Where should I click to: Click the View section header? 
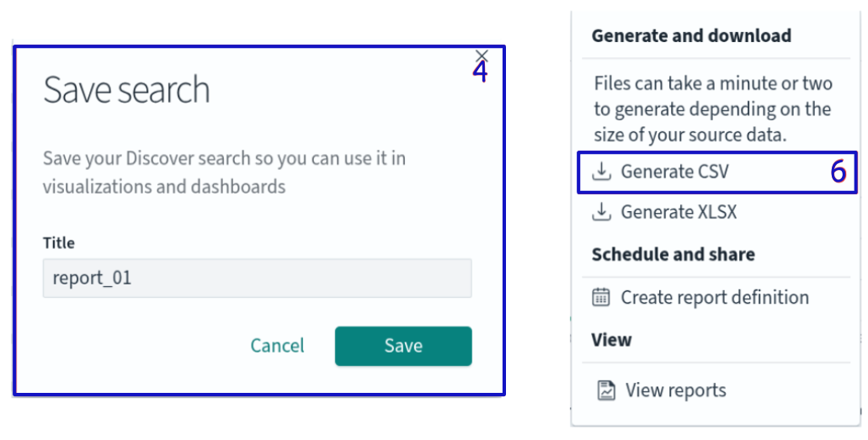coord(611,340)
